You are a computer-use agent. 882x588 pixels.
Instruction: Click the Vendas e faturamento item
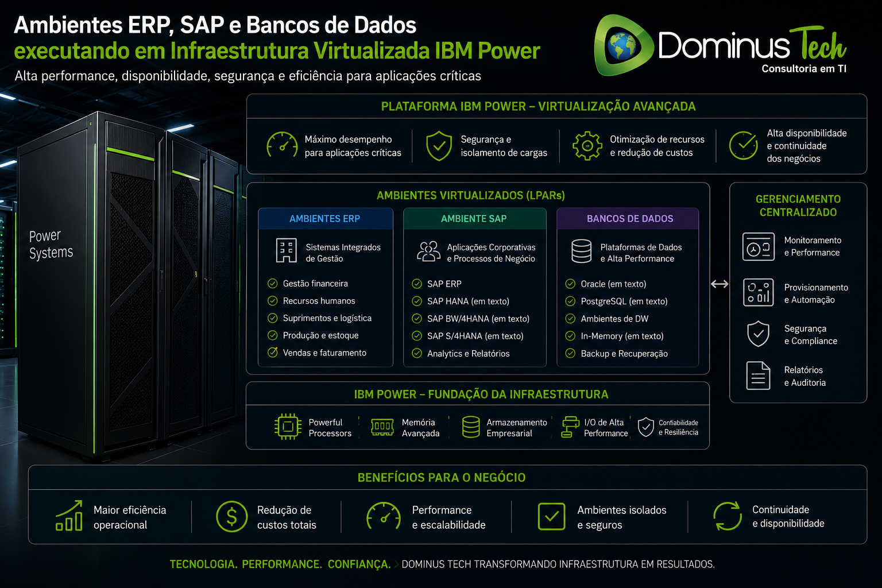[x=324, y=353]
